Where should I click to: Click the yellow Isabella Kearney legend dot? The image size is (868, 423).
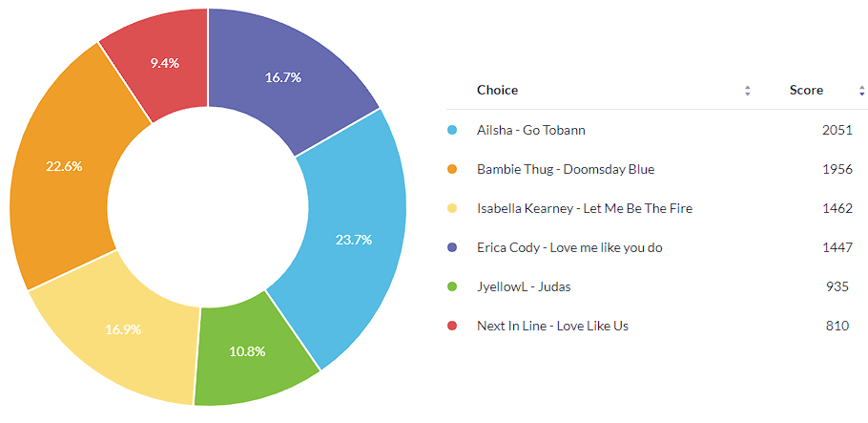452,208
